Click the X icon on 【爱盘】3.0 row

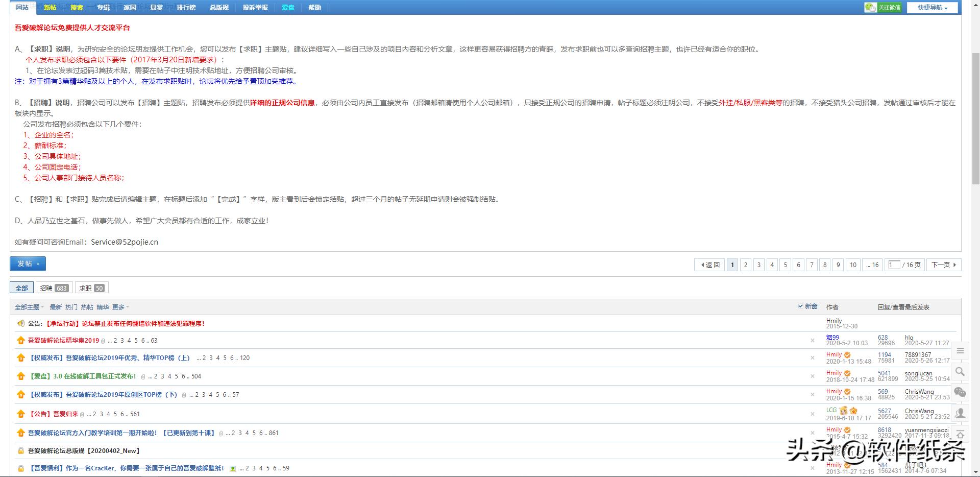click(x=813, y=376)
